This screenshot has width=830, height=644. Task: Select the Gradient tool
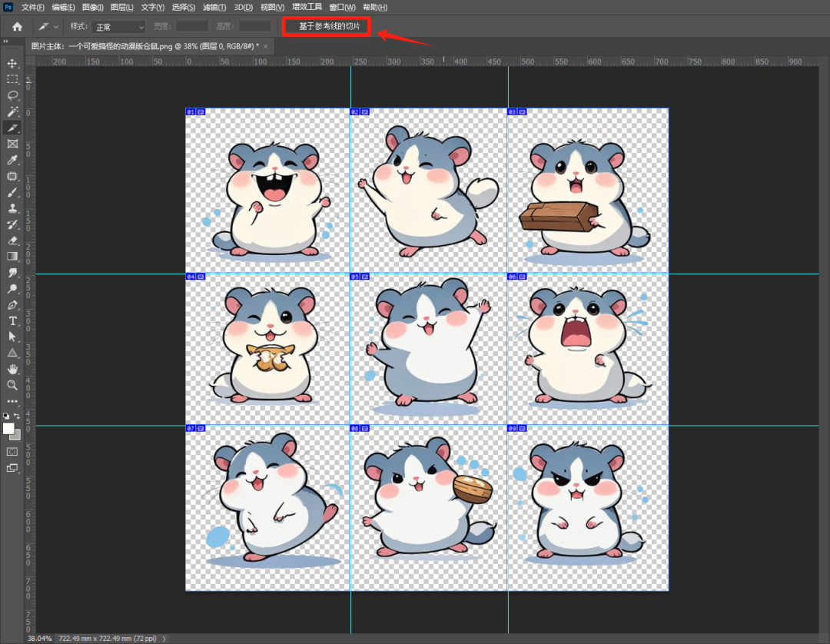[x=12, y=257]
